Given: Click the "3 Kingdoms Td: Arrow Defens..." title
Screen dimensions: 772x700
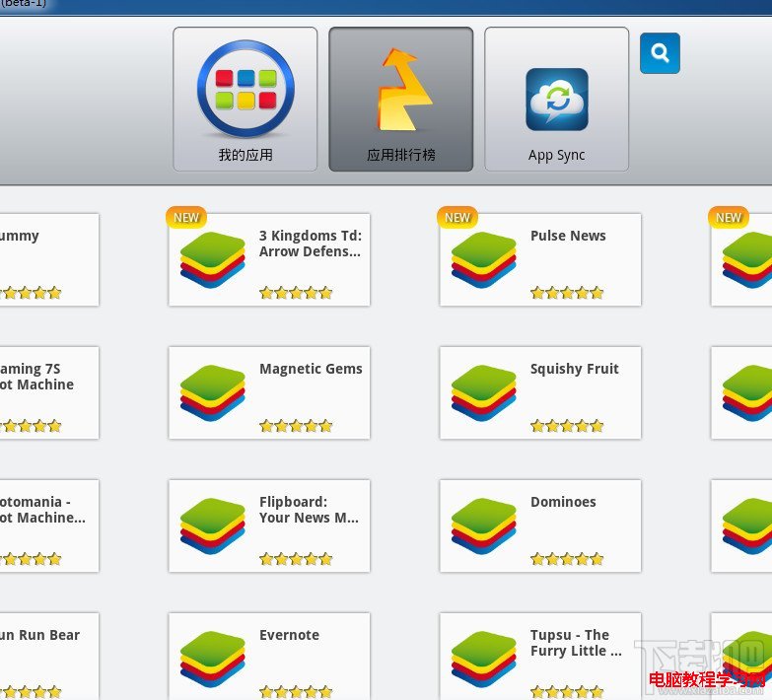Looking at the screenshot, I should click(x=311, y=244).
